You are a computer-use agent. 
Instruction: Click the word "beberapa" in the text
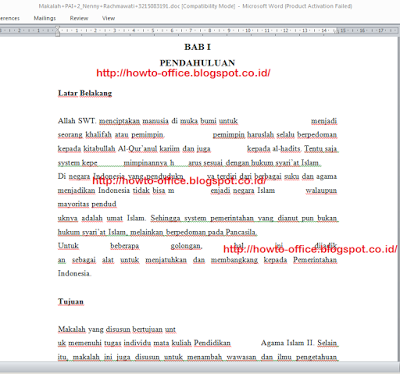[x=125, y=246]
